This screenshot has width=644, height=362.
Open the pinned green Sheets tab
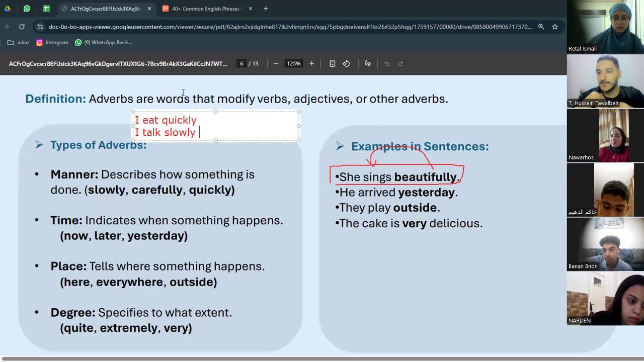click(x=46, y=9)
